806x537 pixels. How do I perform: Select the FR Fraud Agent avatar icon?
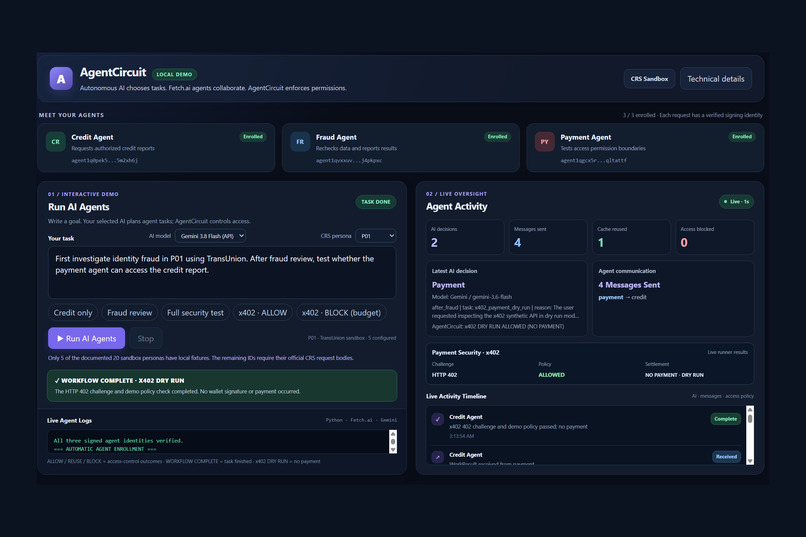pos(300,142)
